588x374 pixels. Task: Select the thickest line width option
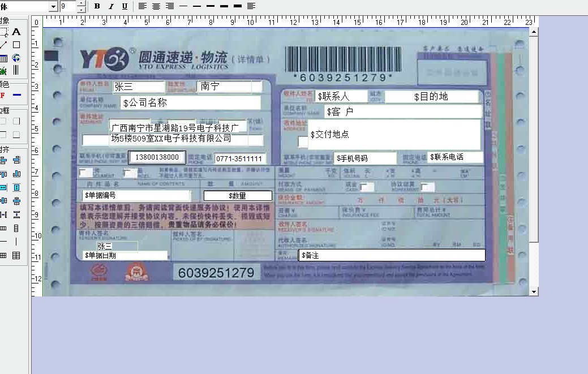point(237,6)
